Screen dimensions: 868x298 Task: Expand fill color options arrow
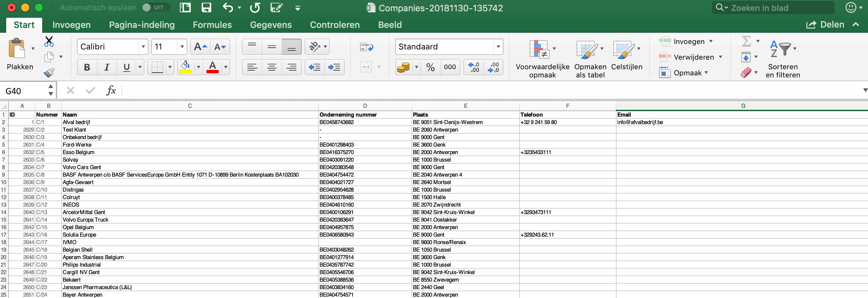click(199, 67)
